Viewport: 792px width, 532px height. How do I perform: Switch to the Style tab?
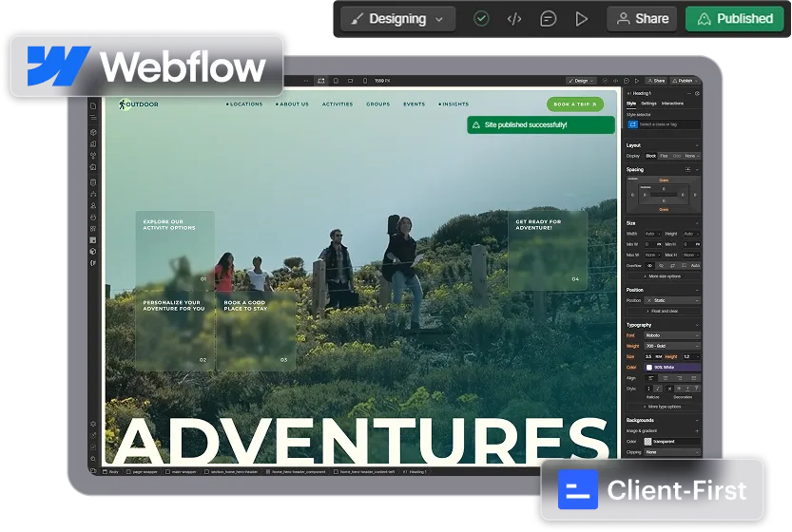coord(631,104)
